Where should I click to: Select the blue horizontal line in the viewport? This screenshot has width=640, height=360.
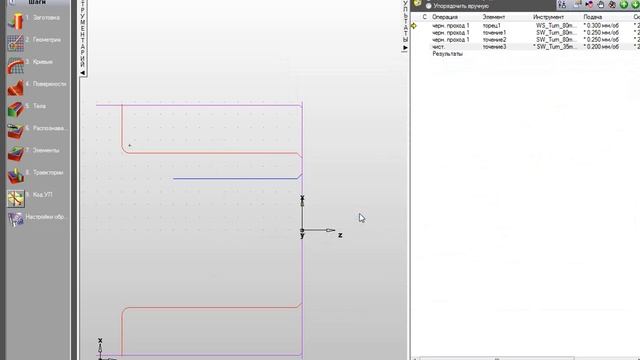coord(237,178)
